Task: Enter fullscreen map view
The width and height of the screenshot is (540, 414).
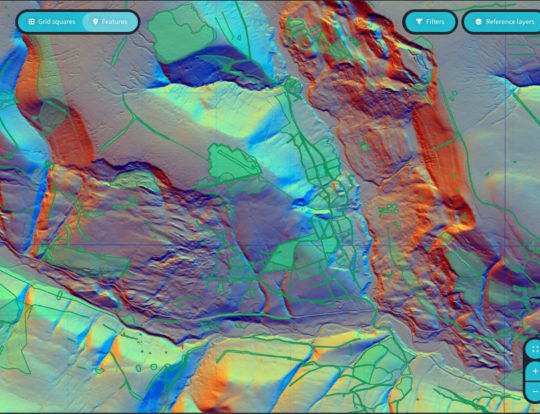Action: point(534,349)
